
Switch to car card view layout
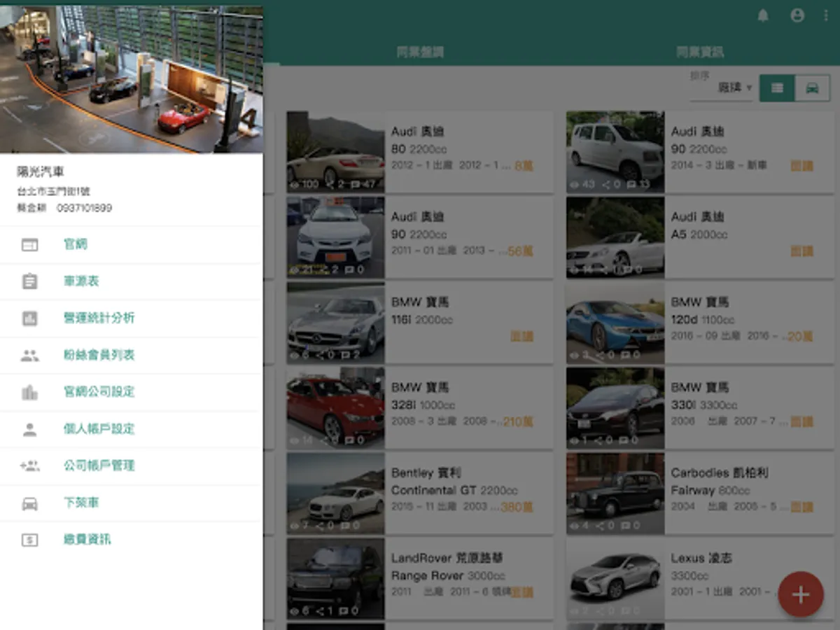[812, 88]
